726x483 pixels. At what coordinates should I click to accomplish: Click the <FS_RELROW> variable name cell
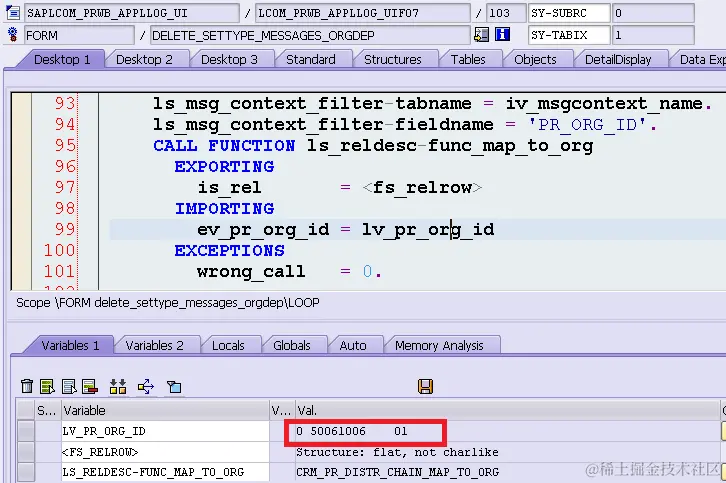pos(165,452)
